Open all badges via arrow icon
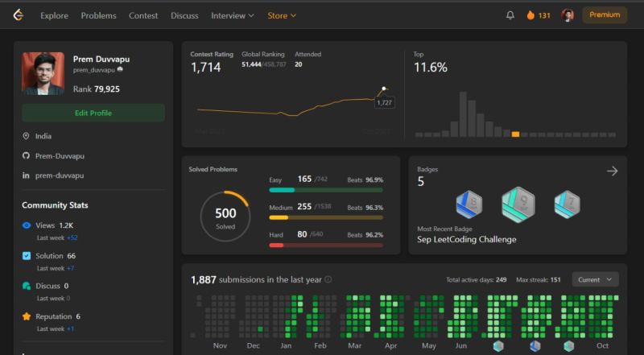Image resolution: width=644 pixels, height=355 pixels. coord(612,171)
